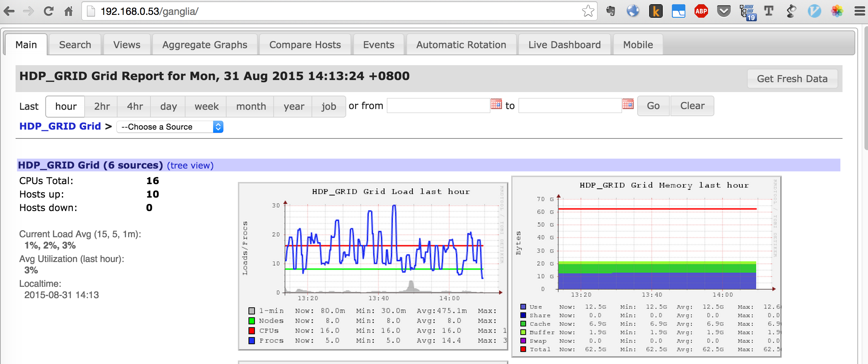Click localtime 2015-08-31 14:13 text
868x364 pixels.
pyautogui.click(x=62, y=295)
